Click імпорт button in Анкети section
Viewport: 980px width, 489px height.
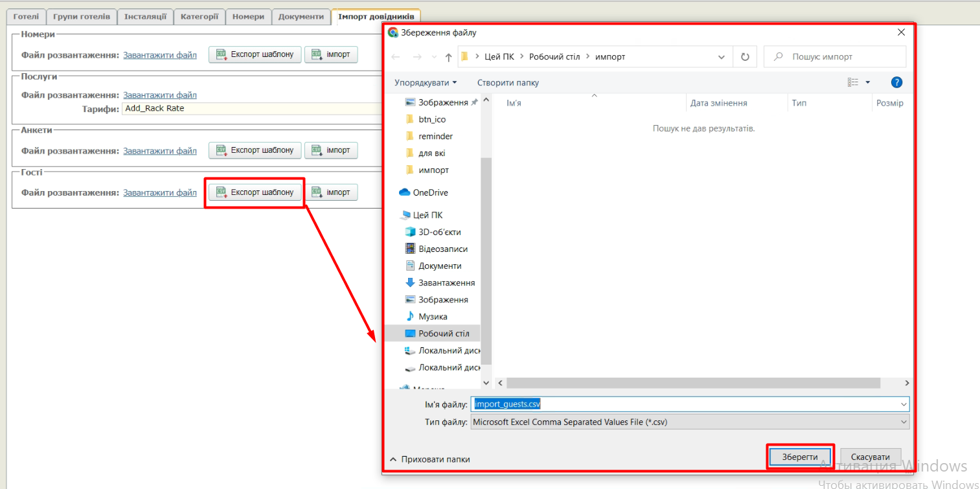click(x=331, y=150)
